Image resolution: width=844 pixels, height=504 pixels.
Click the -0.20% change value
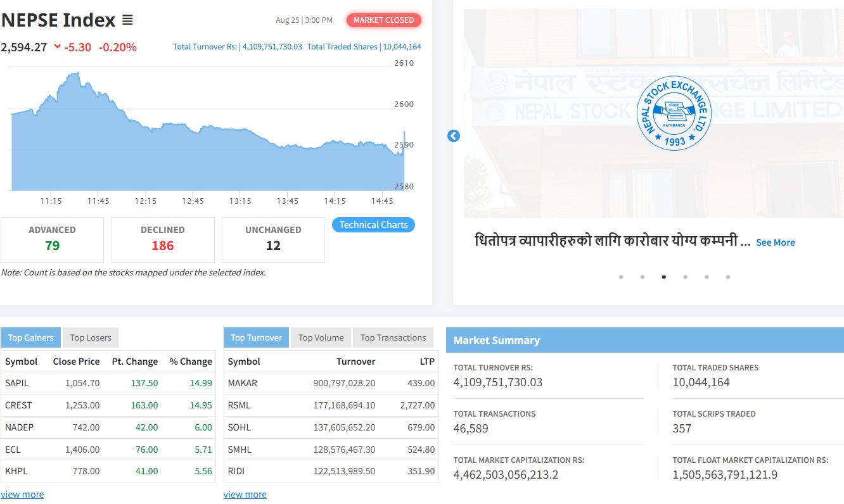coord(118,47)
